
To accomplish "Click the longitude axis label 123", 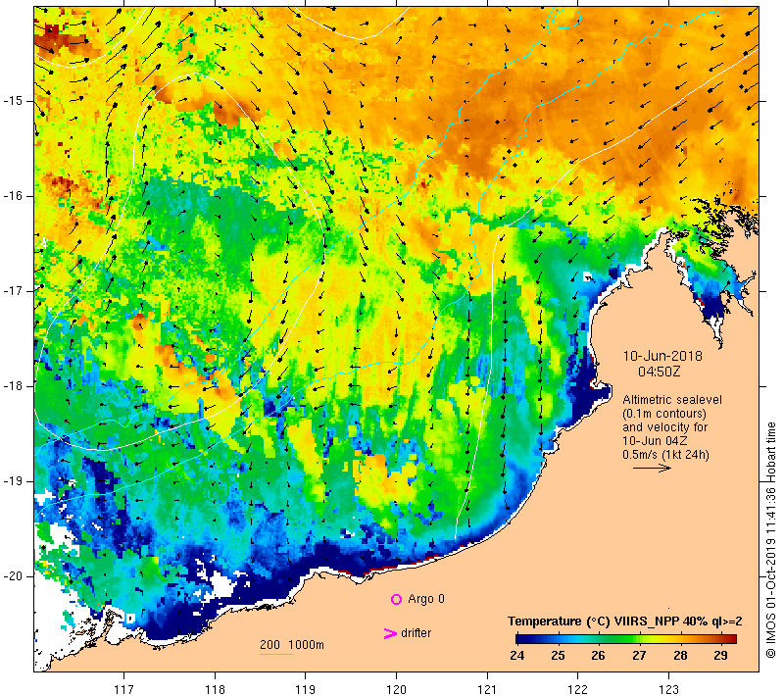I will [x=668, y=689].
